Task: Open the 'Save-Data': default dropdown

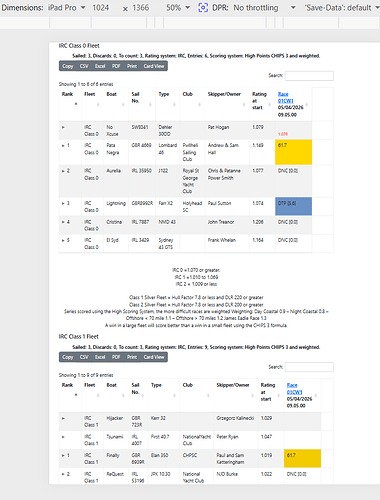Action: point(341,7)
